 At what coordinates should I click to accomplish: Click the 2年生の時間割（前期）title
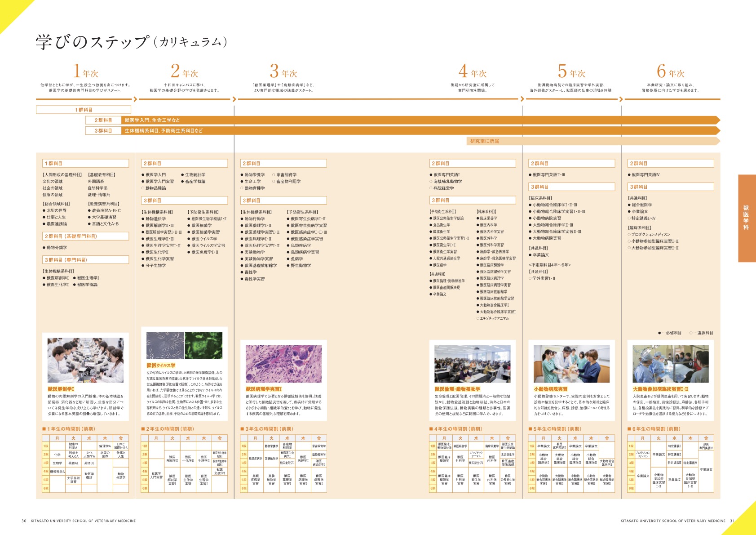click(168, 429)
